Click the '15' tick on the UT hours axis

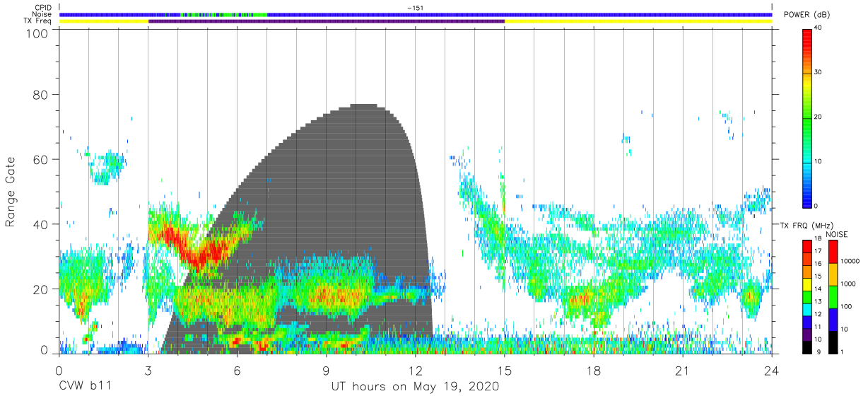tap(504, 371)
